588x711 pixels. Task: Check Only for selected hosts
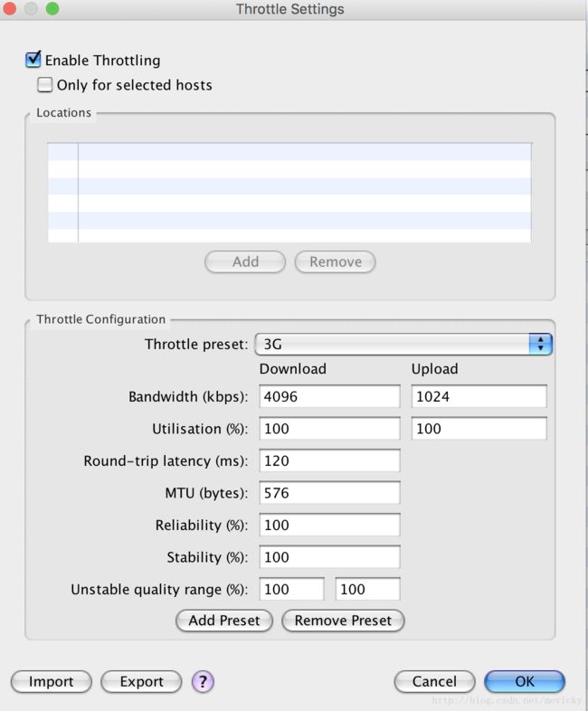44,85
